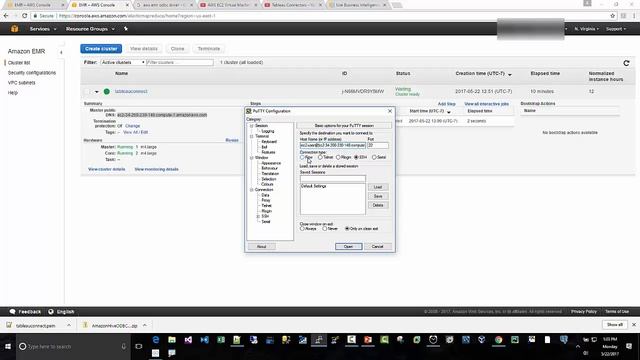Open the active PuTTY taskbar icon

click(319, 340)
